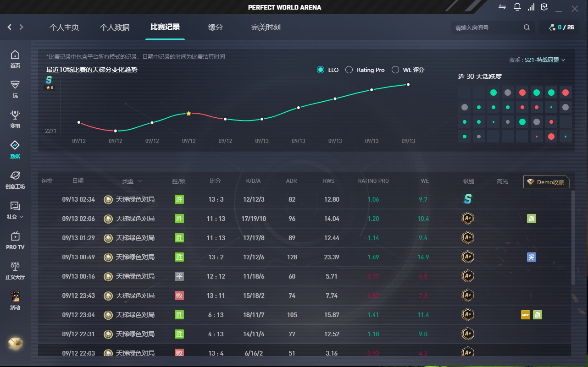Click the K/D/A column header

(253, 181)
